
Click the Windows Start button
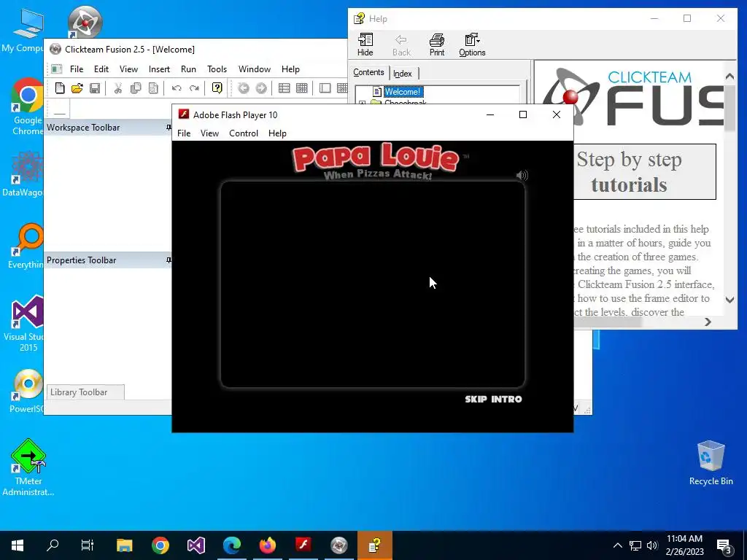click(x=18, y=545)
